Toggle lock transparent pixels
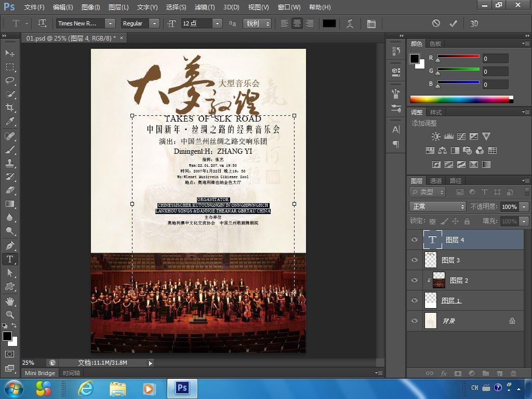This screenshot has height=399, width=532. [432, 221]
